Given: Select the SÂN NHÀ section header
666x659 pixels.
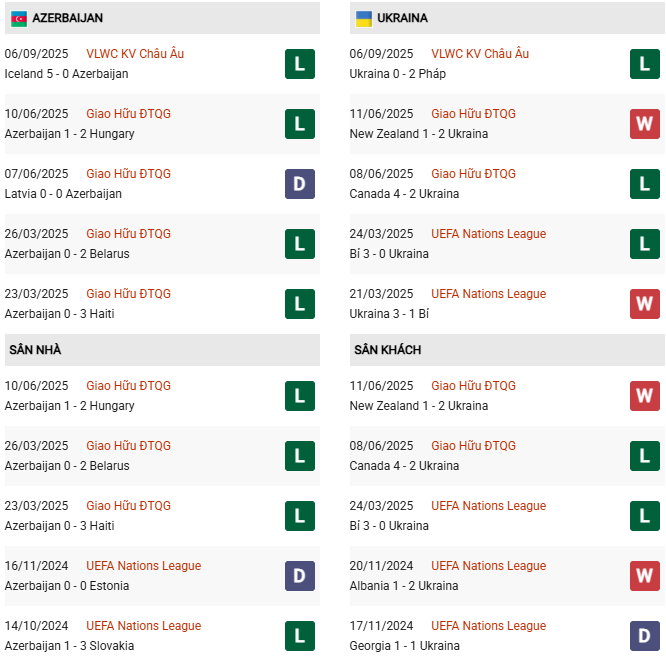Looking at the screenshot, I should point(36,350).
